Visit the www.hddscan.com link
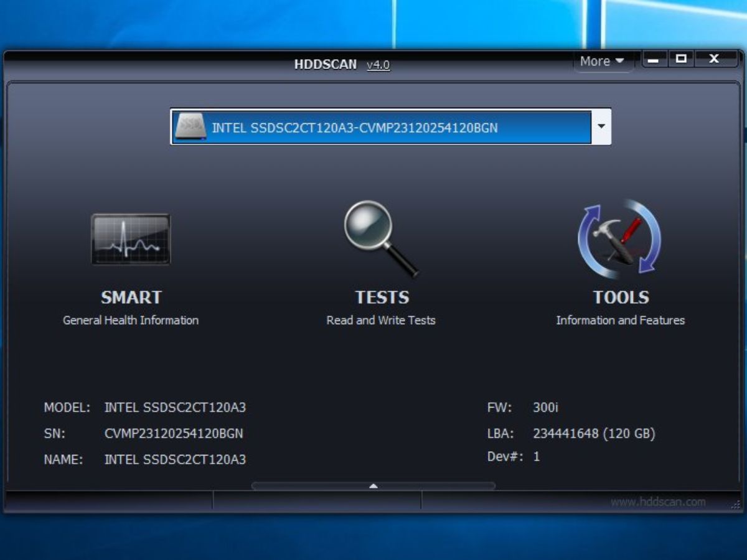The width and height of the screenshot is (747, 560). coord(658,502)
